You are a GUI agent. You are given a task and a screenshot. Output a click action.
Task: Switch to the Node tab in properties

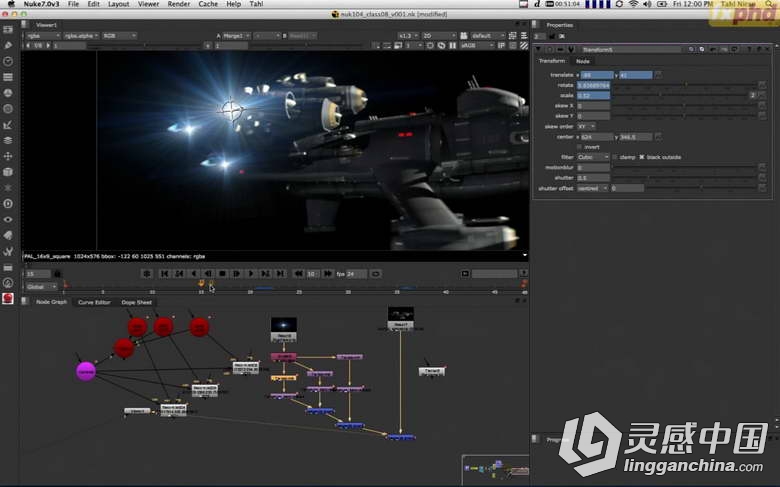pos(583,61)
